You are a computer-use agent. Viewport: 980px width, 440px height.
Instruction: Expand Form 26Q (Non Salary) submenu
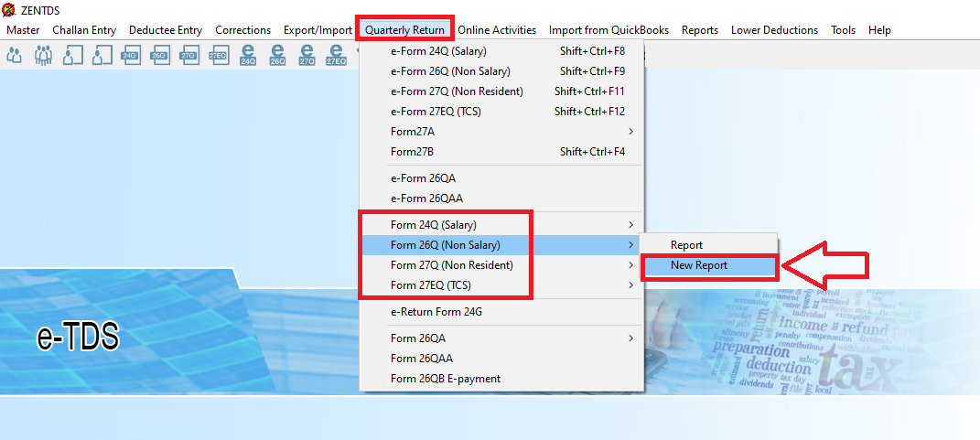501,245
